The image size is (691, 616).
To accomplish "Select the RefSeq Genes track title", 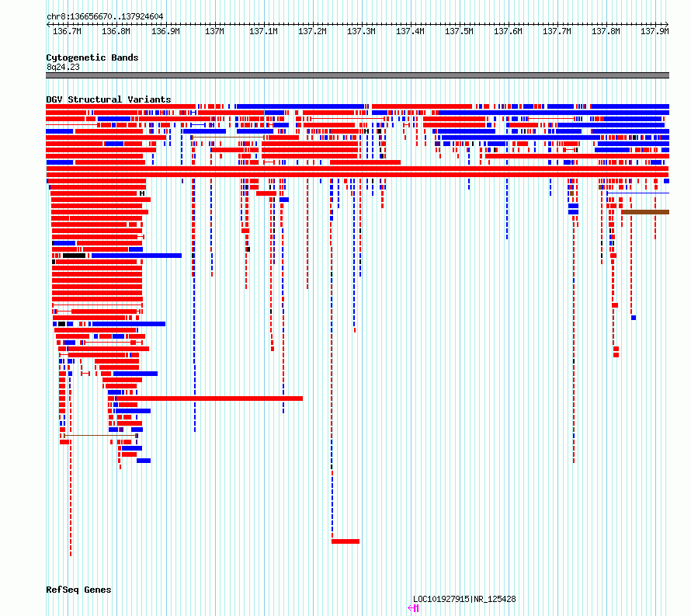I will 78,590.
